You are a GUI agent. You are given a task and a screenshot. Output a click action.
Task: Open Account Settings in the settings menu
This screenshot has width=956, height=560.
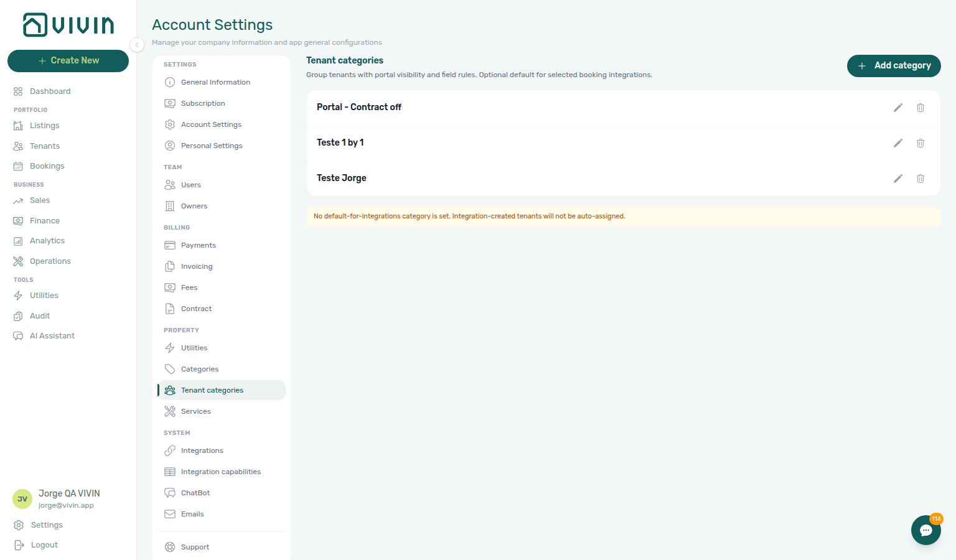[x=222, y=124]
